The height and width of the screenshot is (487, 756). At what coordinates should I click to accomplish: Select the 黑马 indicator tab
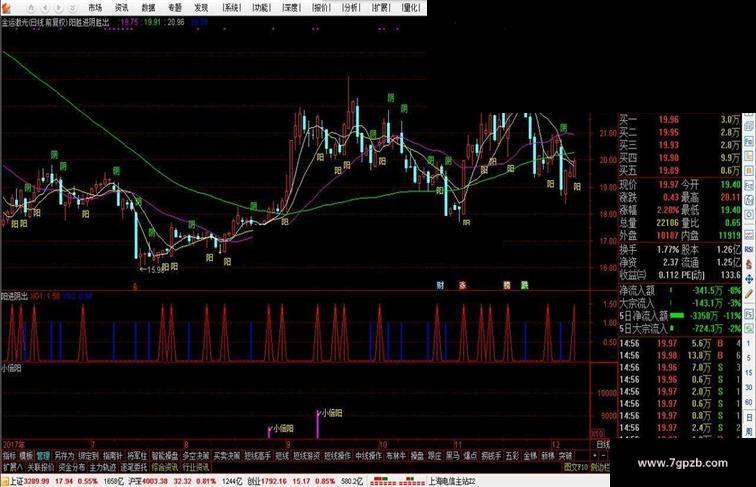(x=453, y=456)
